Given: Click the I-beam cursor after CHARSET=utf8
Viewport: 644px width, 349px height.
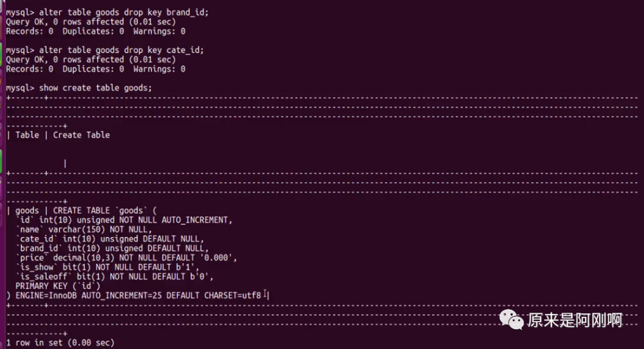Looking at the screenshot, I should pos(266,294).
